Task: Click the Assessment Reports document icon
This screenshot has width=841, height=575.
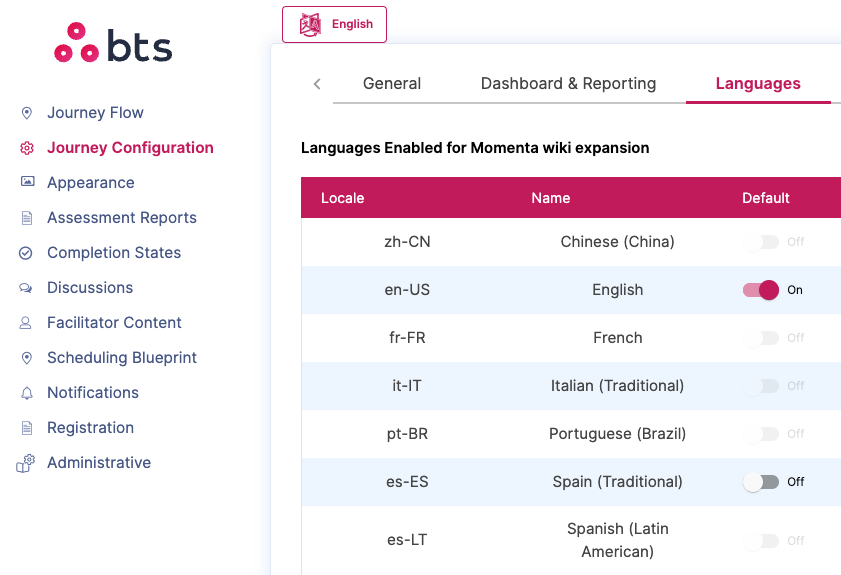Action: (x=27, y=218)
